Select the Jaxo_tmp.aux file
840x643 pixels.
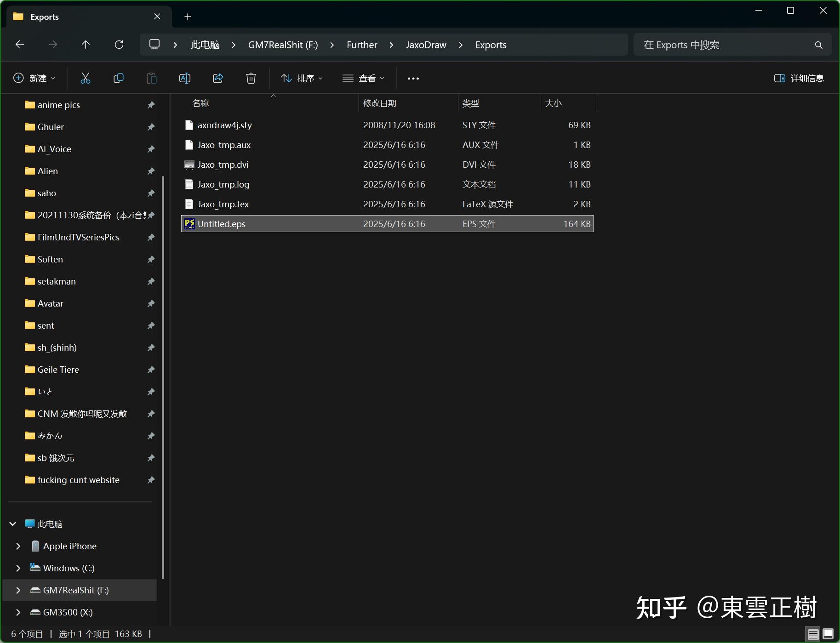387,145
